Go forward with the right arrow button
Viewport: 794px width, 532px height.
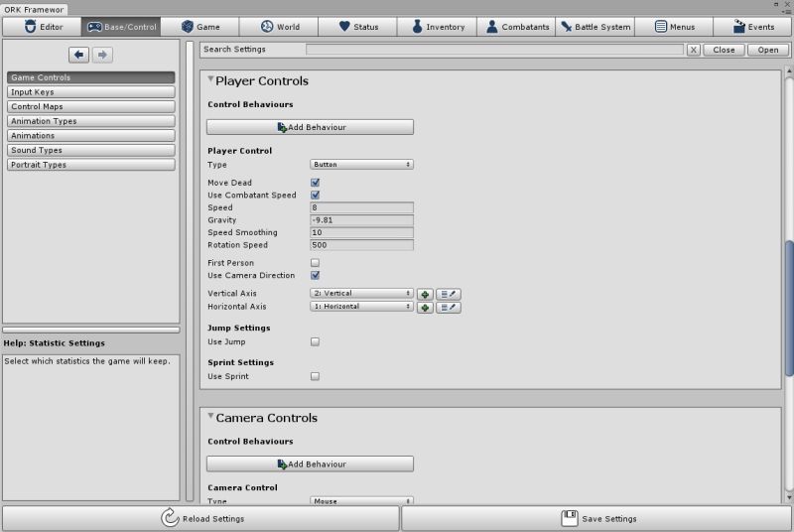coord(102,55)
